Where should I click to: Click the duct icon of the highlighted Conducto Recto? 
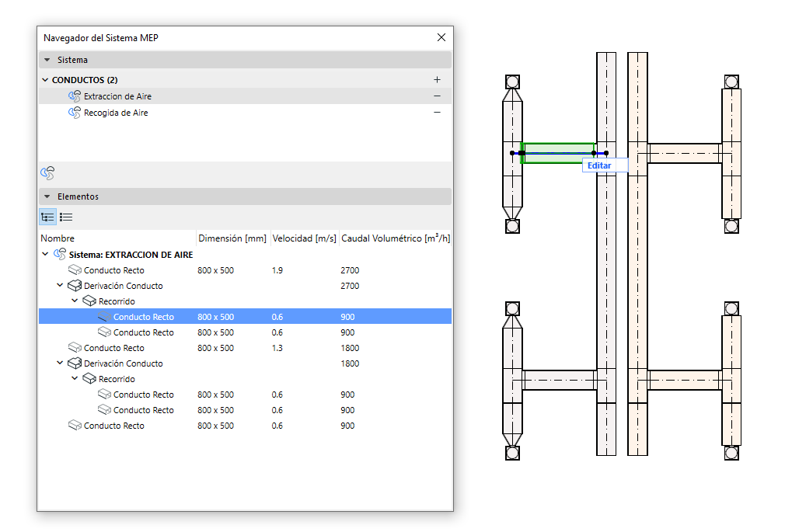[104, 317]
